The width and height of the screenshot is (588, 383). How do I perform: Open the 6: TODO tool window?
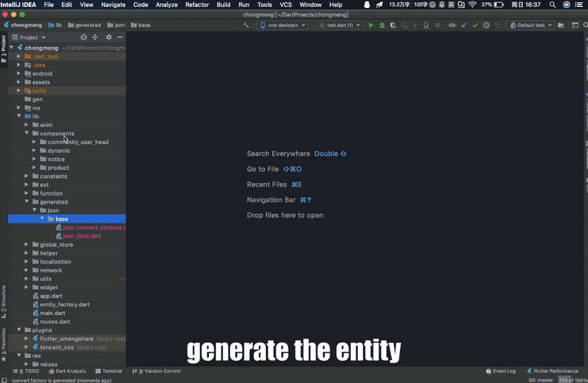point(26,371)
